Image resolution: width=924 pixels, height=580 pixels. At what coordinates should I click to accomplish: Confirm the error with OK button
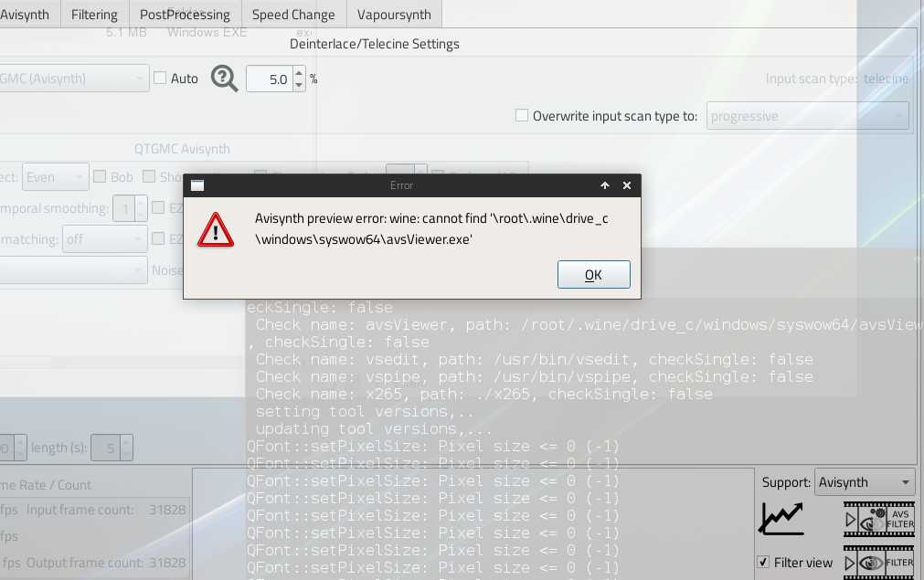coord(593,274)
